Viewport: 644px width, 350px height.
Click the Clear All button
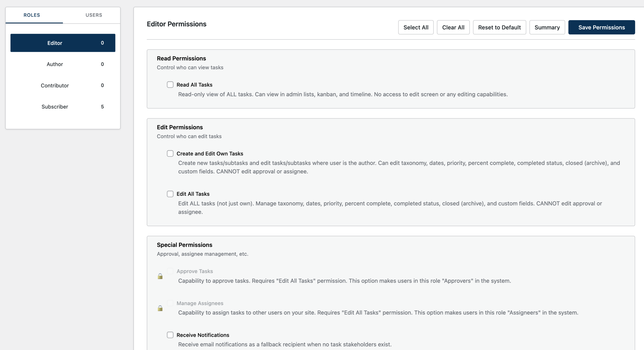pyautogui.click(x=453, y=27)
